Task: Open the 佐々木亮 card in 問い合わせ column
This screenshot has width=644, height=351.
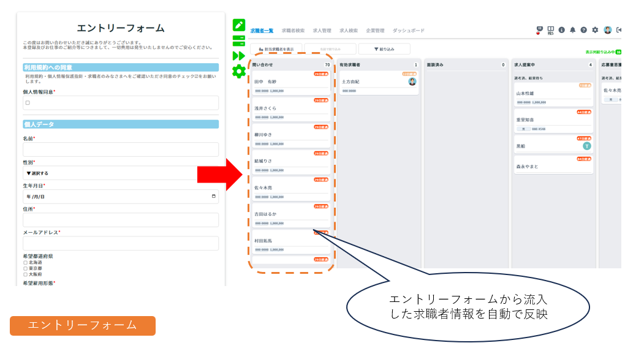Action: [291, 189]
